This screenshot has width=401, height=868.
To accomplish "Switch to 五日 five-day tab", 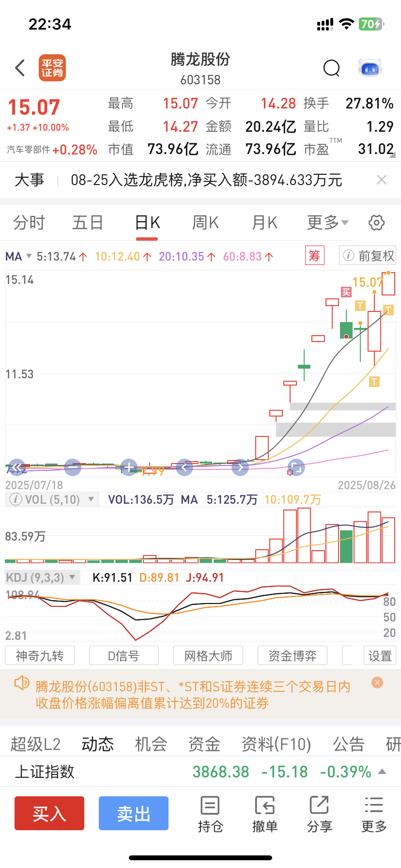I will [x=88, y=223].
